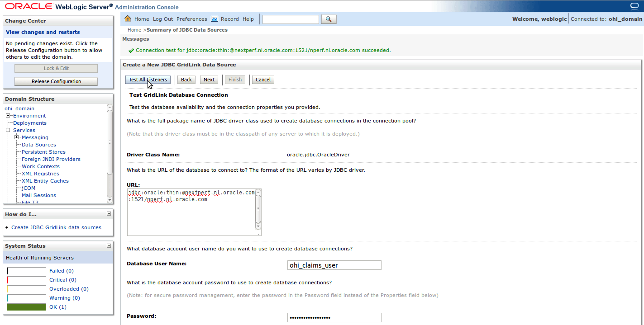Screen dimensions: 644x325
Task: Select ohi_domain in Domain Structure
Action: [x=19, y=108]
